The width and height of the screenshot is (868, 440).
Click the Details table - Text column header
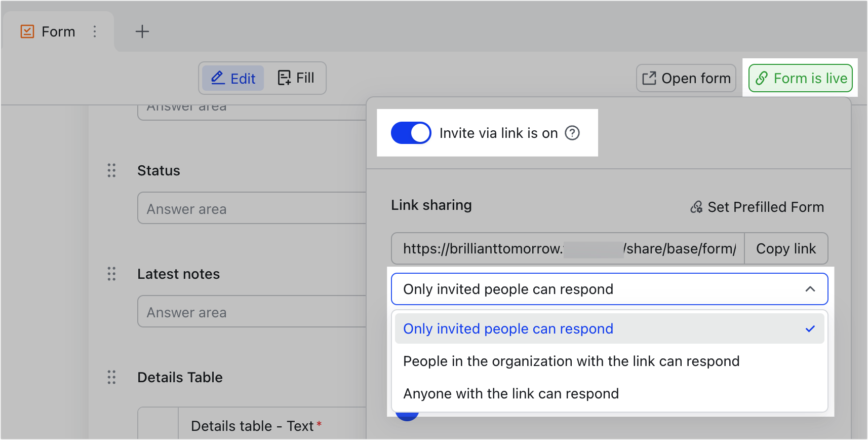click(256, 426)
